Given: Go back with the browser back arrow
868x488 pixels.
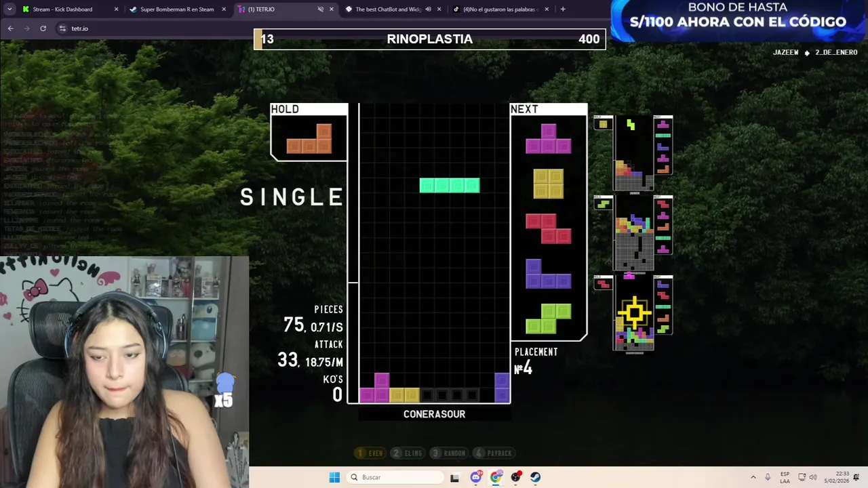Looking at the screenshot, I should [x=10, y=28].
